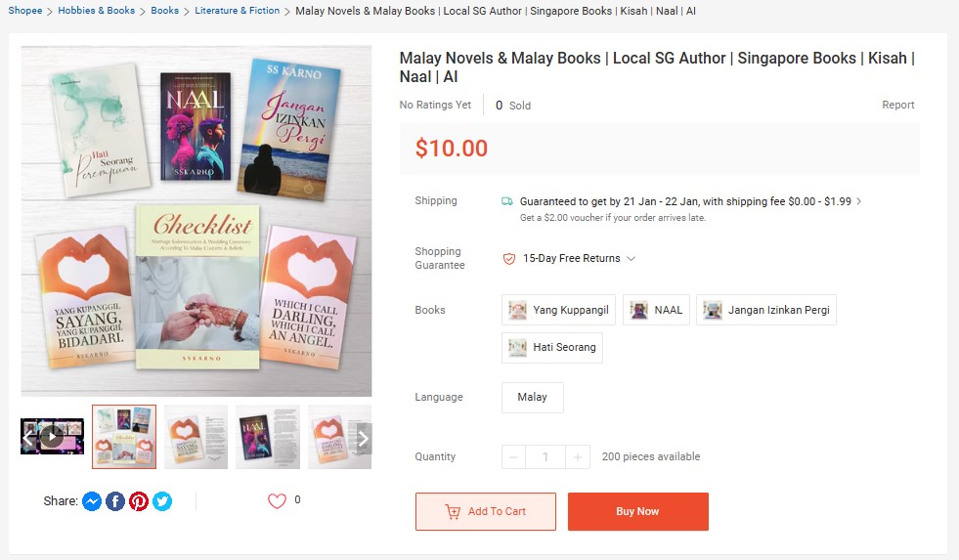Share via Facebook Messenger icon
The height and width of the screenshot is (560, 959).
click(x=92, y=501)
